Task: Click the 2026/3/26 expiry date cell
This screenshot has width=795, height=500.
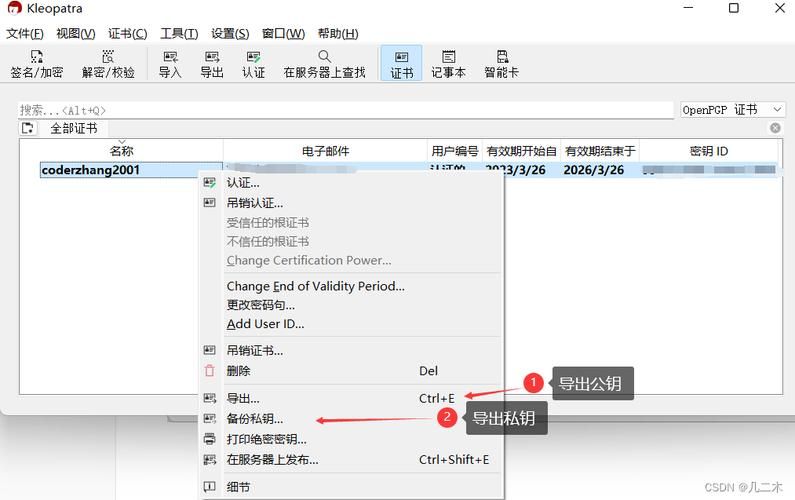Action: coord(594,170)
